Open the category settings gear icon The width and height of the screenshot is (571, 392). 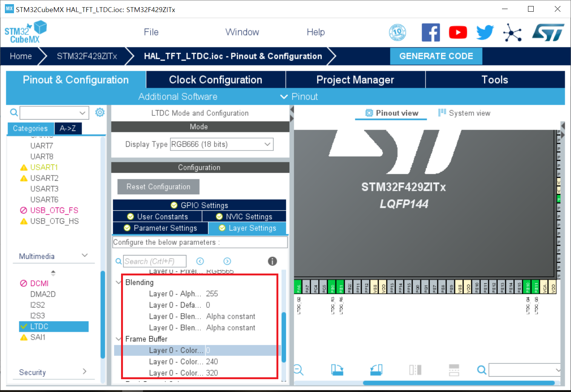point(100,112)
